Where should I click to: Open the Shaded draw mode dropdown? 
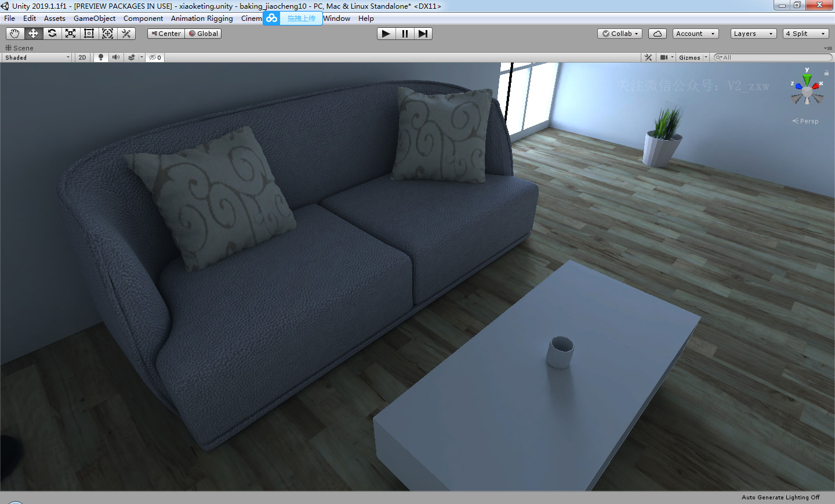tap(37, 57)
